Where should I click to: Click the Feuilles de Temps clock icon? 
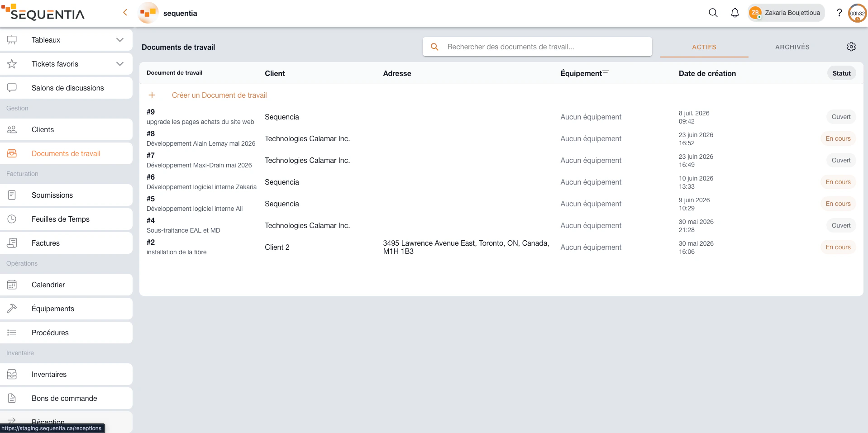(12, 219)
